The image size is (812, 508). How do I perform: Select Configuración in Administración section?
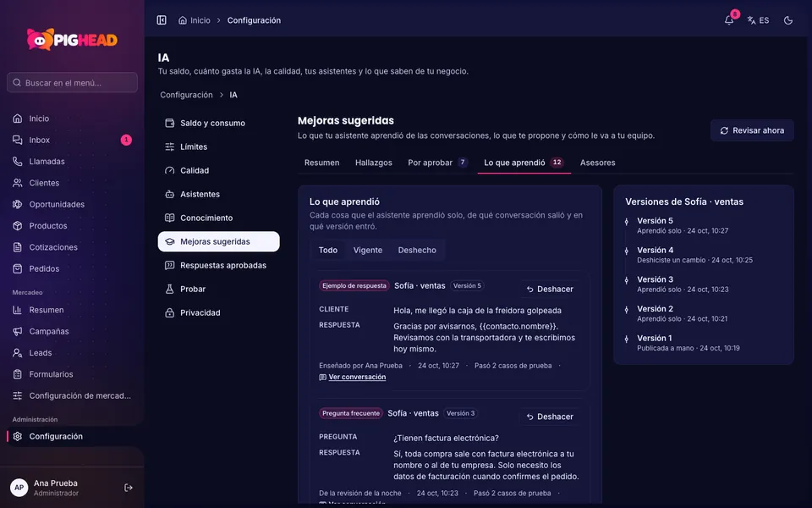click(x=72, y=437)
